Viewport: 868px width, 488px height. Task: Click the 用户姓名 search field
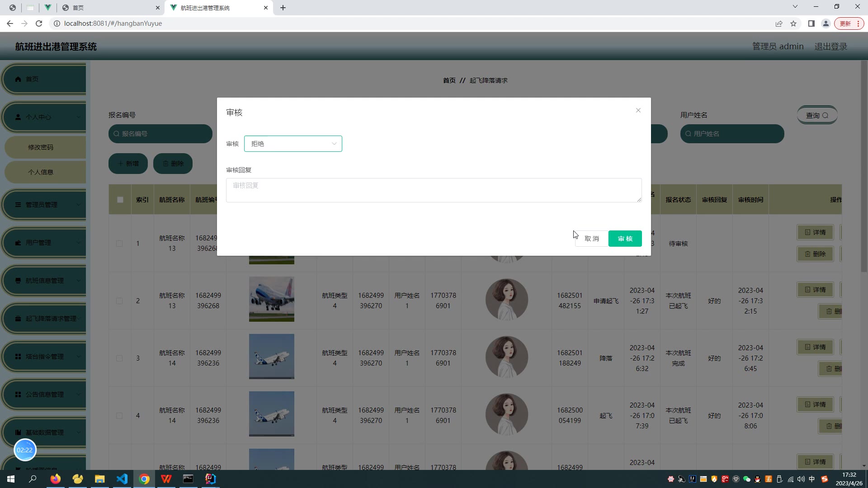tap(732, 134)
